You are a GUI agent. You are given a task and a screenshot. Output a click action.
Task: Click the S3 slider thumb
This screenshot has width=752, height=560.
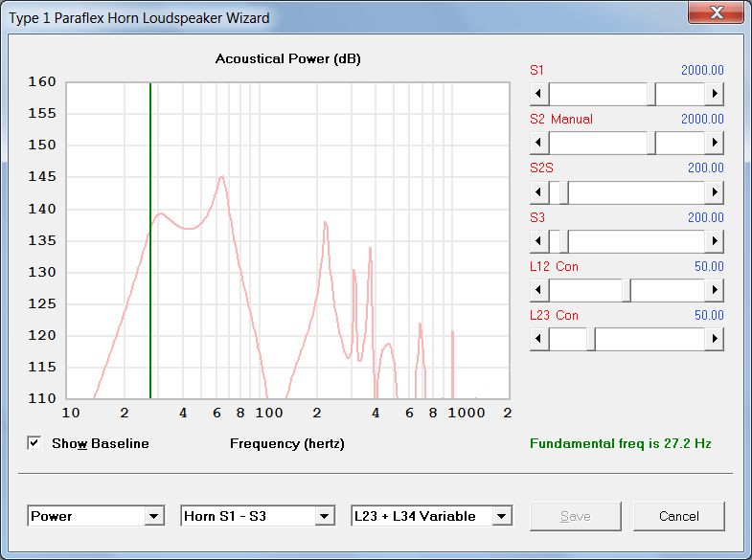click(x=564, y=241)
